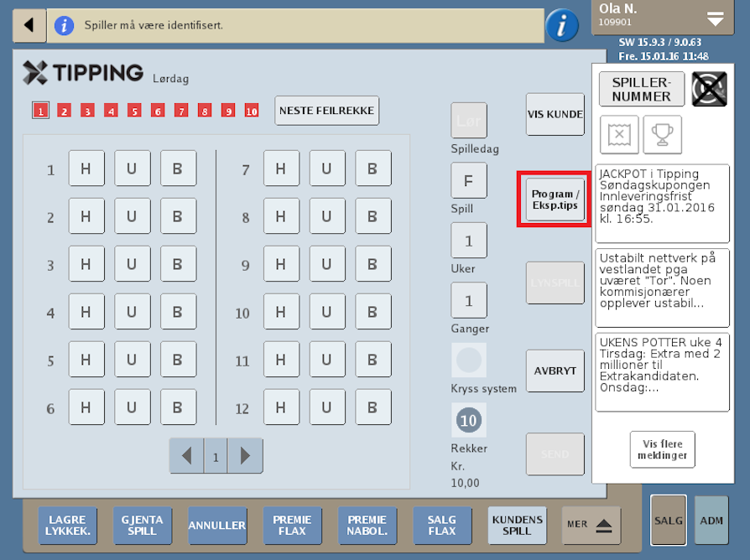Go to next coupon page arrow

(245, 456)
